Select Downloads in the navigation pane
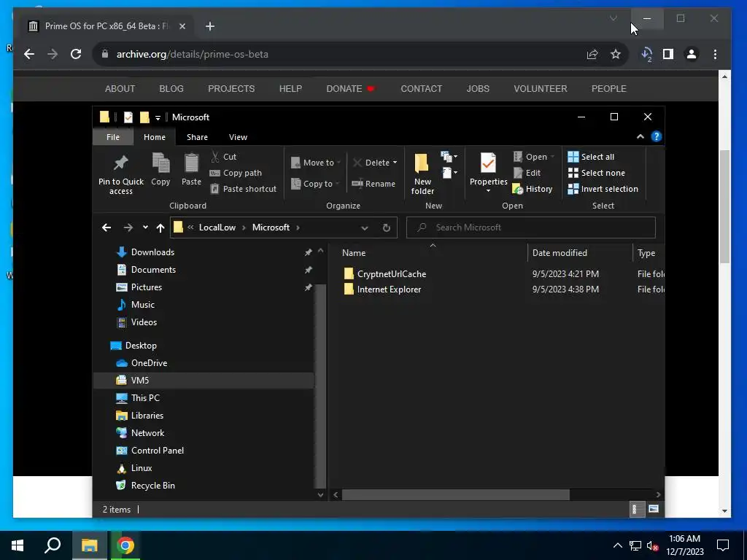 click(x=152, y=252)
